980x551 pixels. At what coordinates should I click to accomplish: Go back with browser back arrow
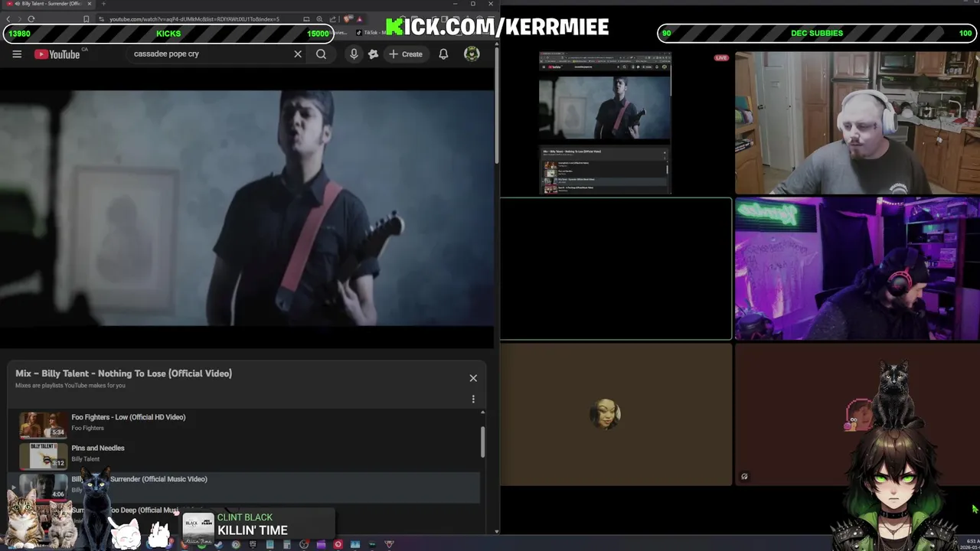(8, 19)
